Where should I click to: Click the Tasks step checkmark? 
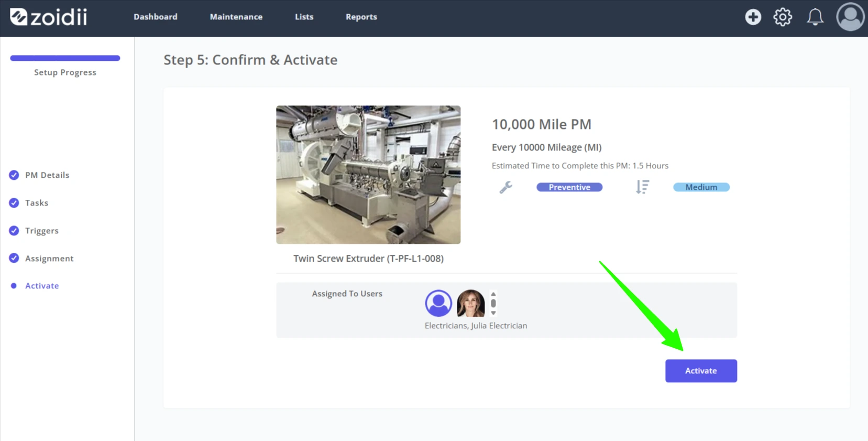[x=14, y=203]
